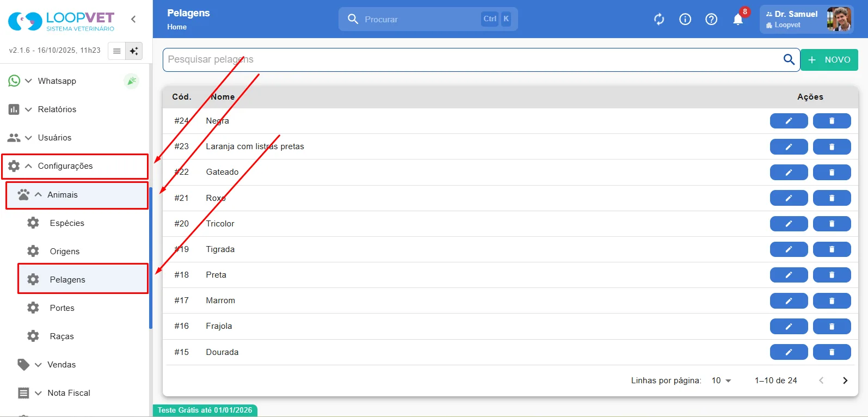Click the LoopVet logo

coord(61,21)
